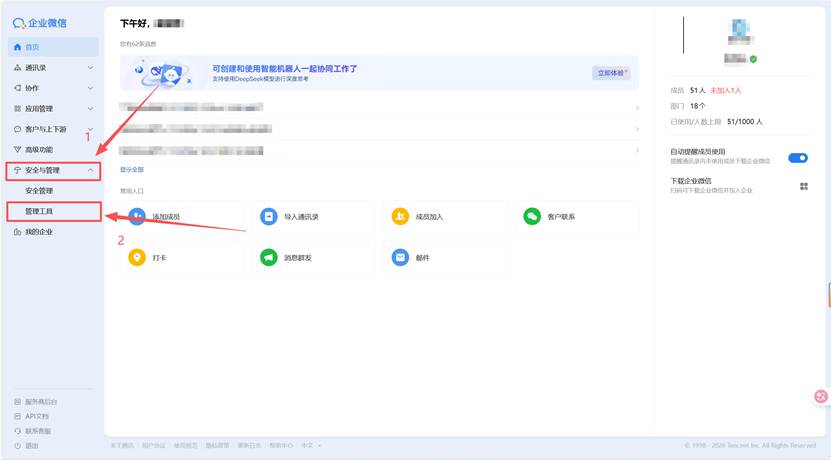Click the pink floating assistant icon

click(x=821, y=396)
